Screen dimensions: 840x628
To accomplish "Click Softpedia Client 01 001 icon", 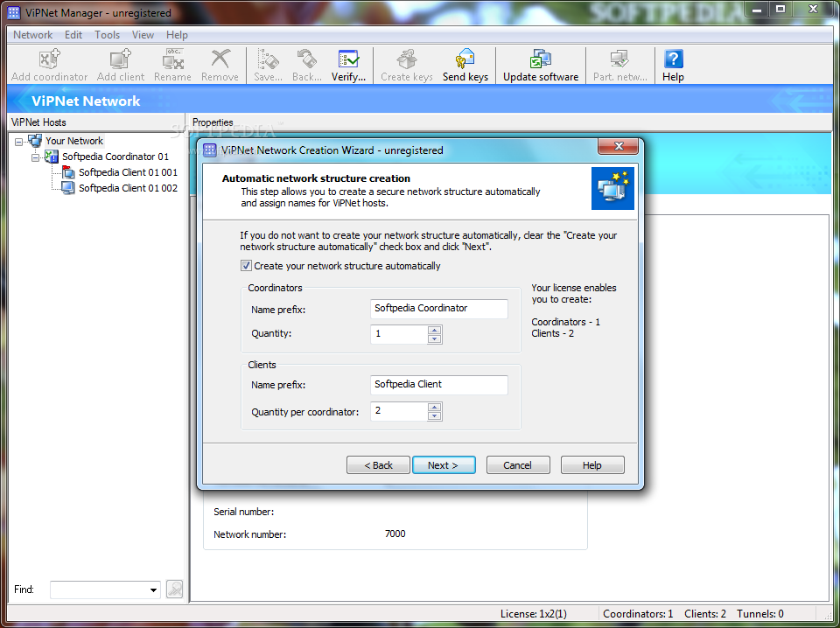I will [x=68, y=172].
